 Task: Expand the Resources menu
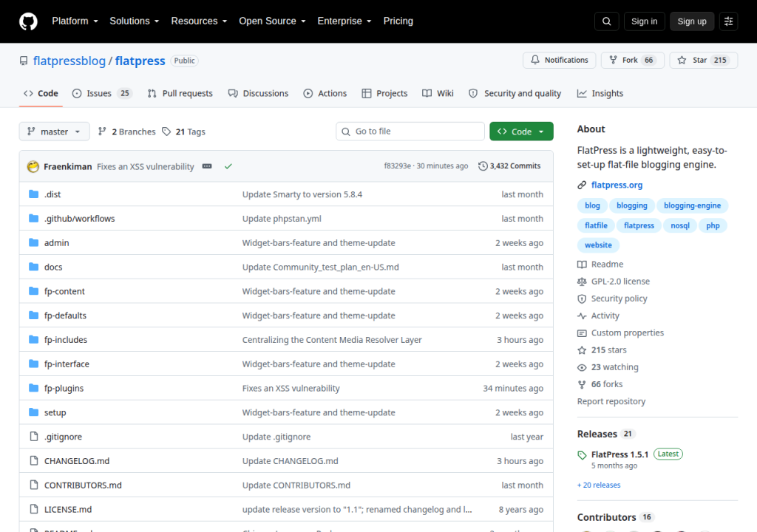tap(199, 21)
